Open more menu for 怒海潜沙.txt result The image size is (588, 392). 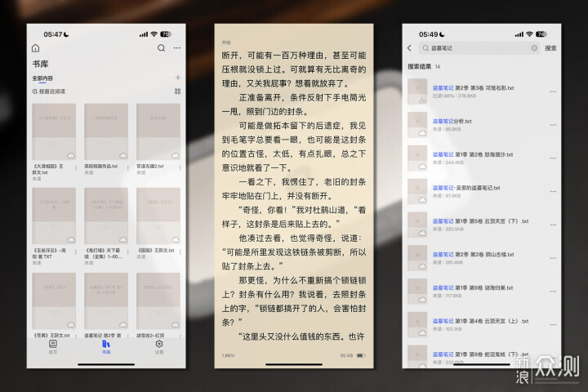pyautogui.click(x=553, y=158)
